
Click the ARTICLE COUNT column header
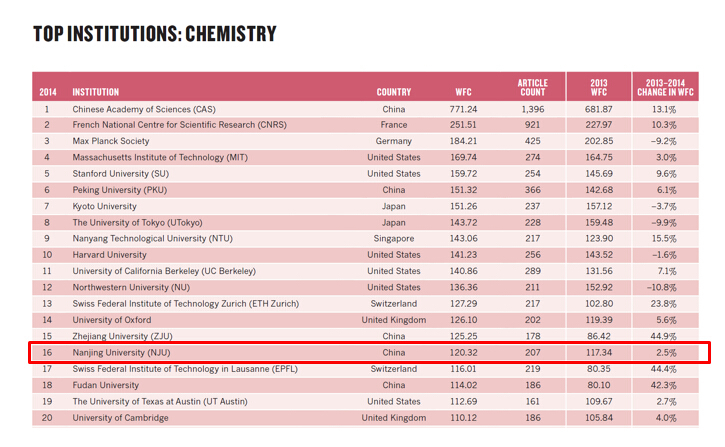pos(532,87)
